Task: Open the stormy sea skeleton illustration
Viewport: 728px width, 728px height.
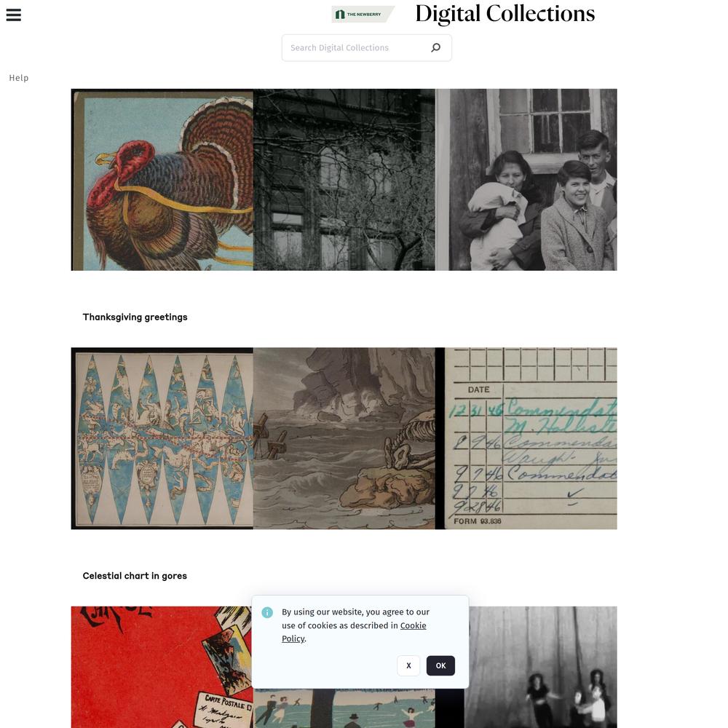Action: 344,438
